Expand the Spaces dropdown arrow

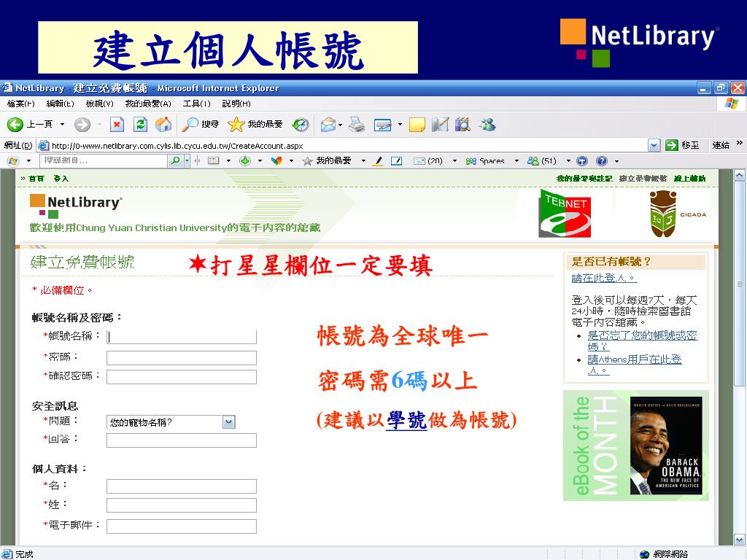click(516, 161)
